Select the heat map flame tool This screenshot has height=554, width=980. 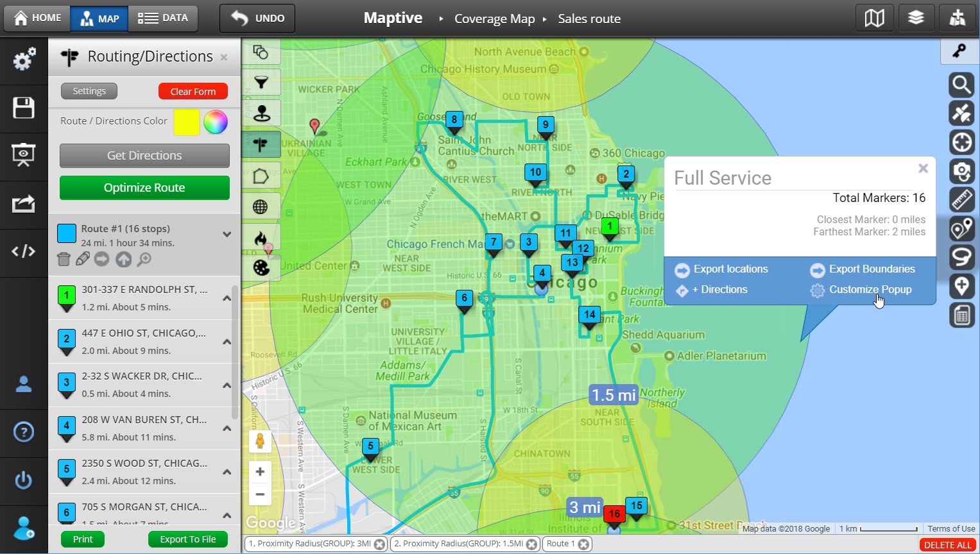coord(261,238)
